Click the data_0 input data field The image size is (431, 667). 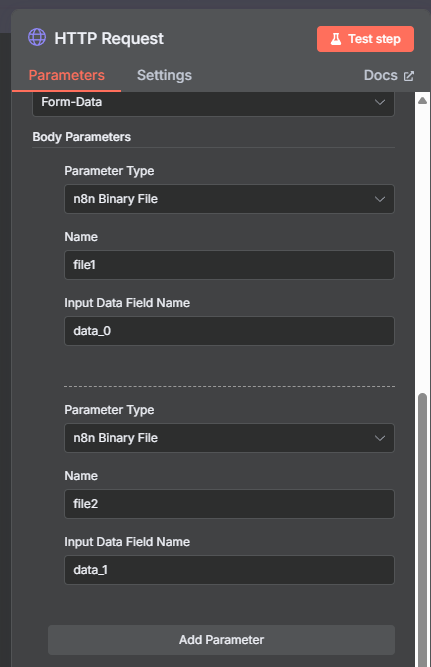pyautogui.click(x=229, y=331)
